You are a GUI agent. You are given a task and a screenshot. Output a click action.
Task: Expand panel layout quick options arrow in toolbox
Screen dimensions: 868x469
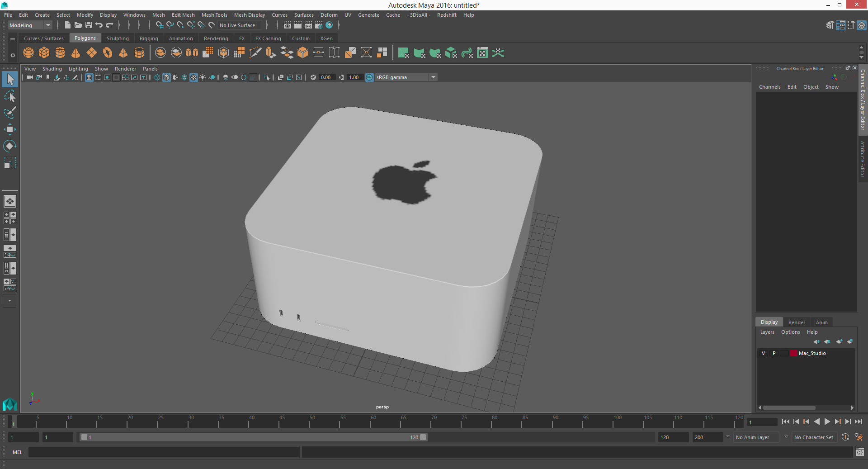pos(9,301)
